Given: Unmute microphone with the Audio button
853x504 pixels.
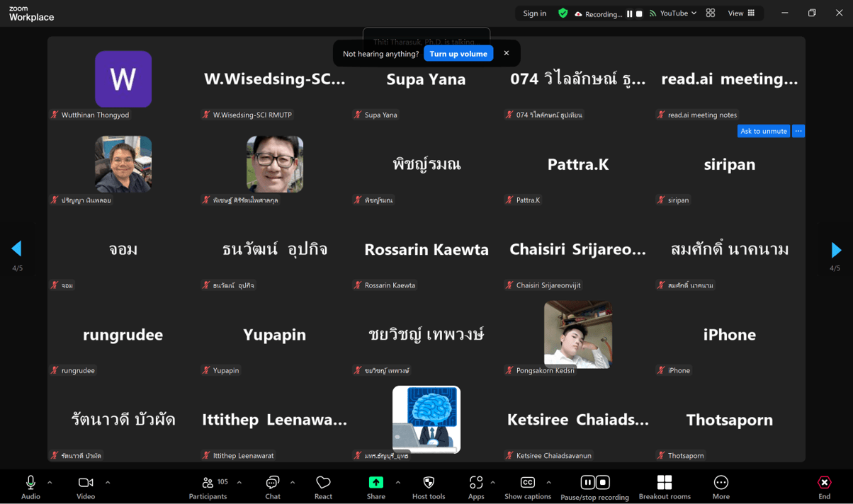Looking at the screenshot, I should click(30, 487).
